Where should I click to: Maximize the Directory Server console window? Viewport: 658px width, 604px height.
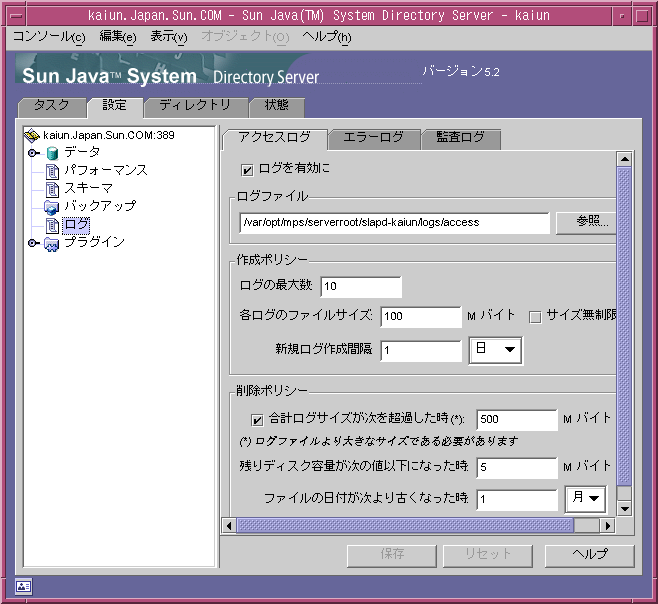[642, 16]
